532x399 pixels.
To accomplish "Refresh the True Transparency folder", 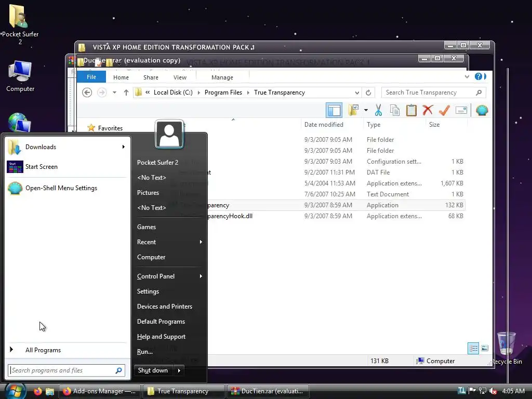I will (368, 92).
